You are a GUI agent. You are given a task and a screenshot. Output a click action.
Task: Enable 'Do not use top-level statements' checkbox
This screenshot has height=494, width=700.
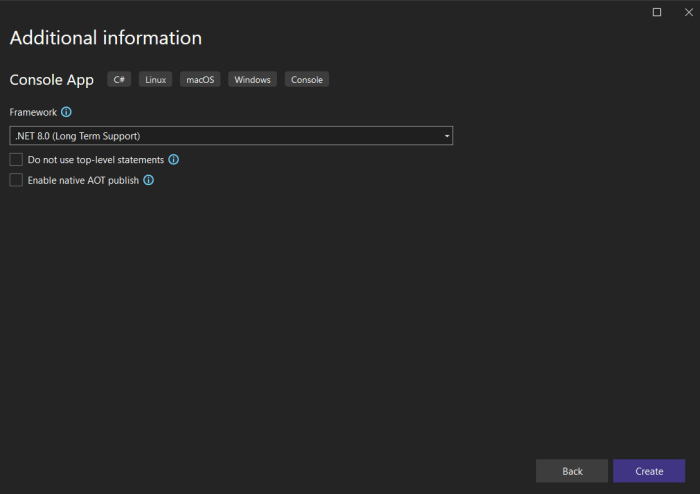[16, 159]
